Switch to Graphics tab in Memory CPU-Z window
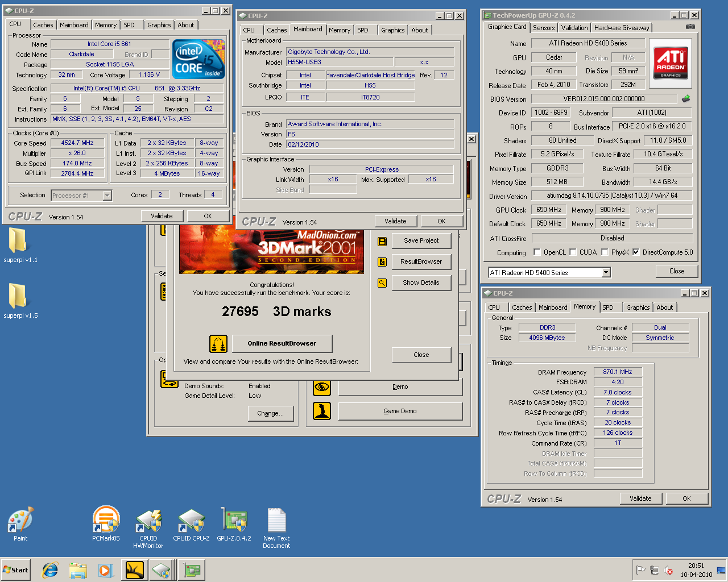The height and width of the screenshot is (582, 728). [x=638, y=307]
